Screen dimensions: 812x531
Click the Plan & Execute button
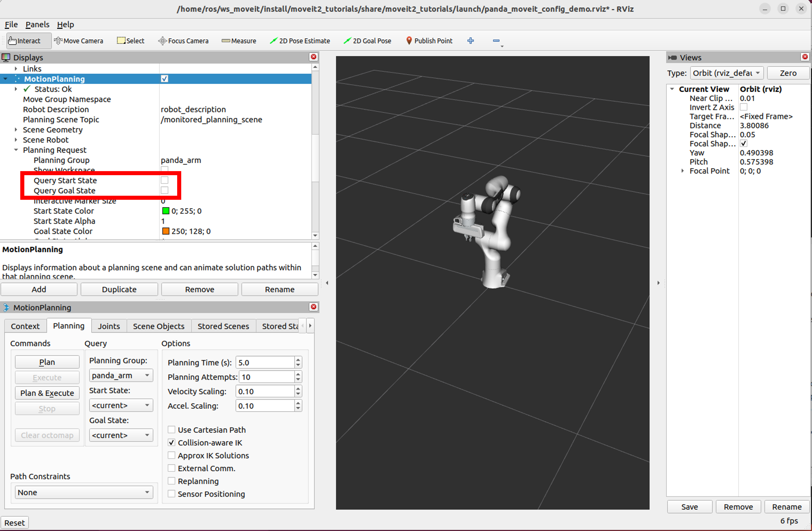tap(47, 393)
